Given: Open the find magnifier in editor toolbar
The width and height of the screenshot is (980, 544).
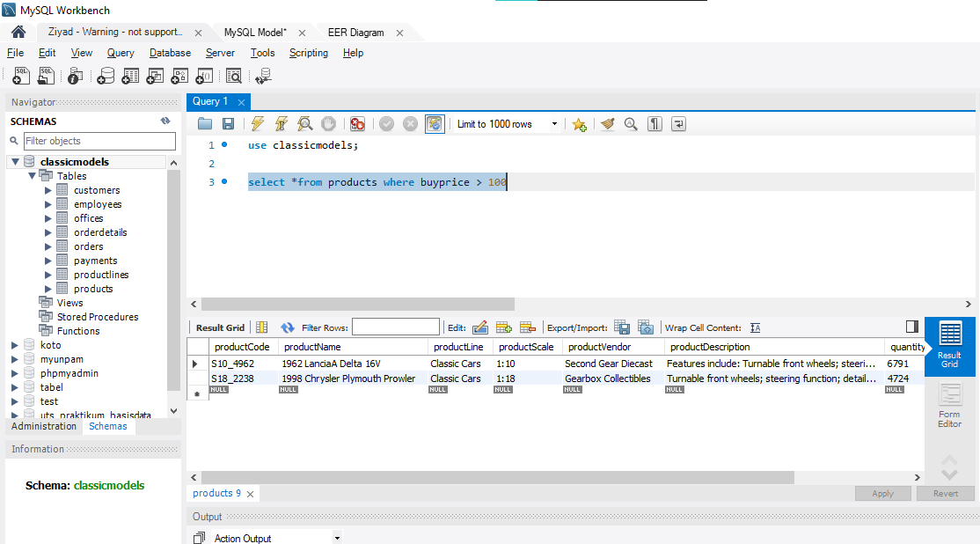Looking at the screenshot, I should coord(632,124).
